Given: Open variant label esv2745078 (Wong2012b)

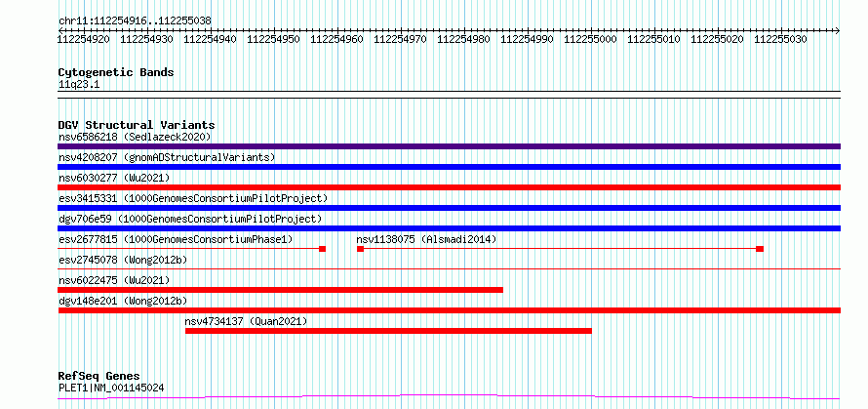Looking at the screenshot, I should click(123, 260).
